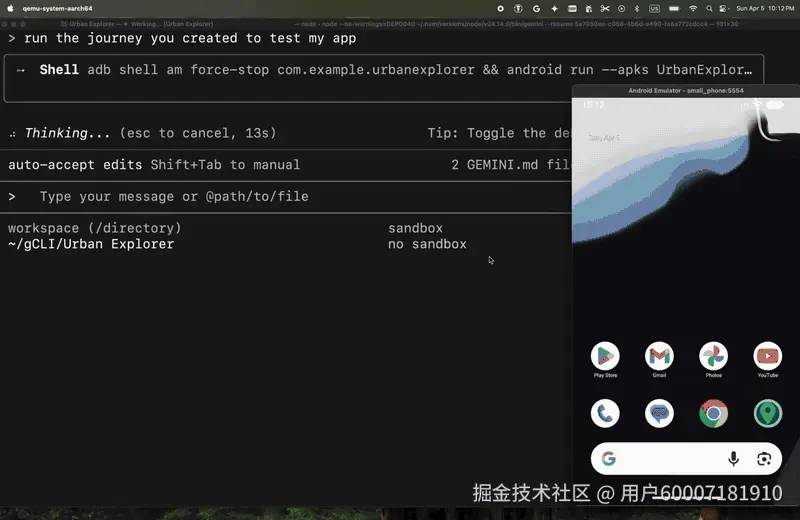Open the US input source menu
This screenshot has width=800, height=520.
tap(654, 8)
